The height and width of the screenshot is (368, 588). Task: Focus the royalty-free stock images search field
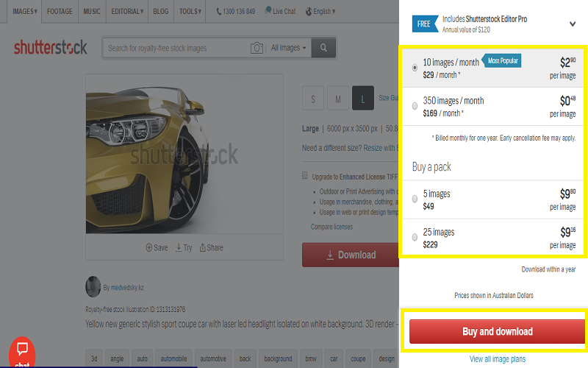click(x=176, y=48)
